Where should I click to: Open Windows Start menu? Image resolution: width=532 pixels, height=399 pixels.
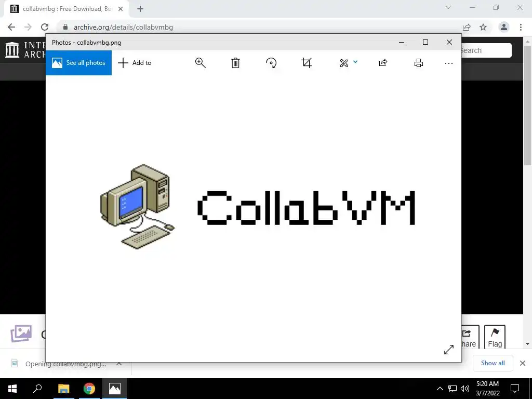tap(12, 389)
